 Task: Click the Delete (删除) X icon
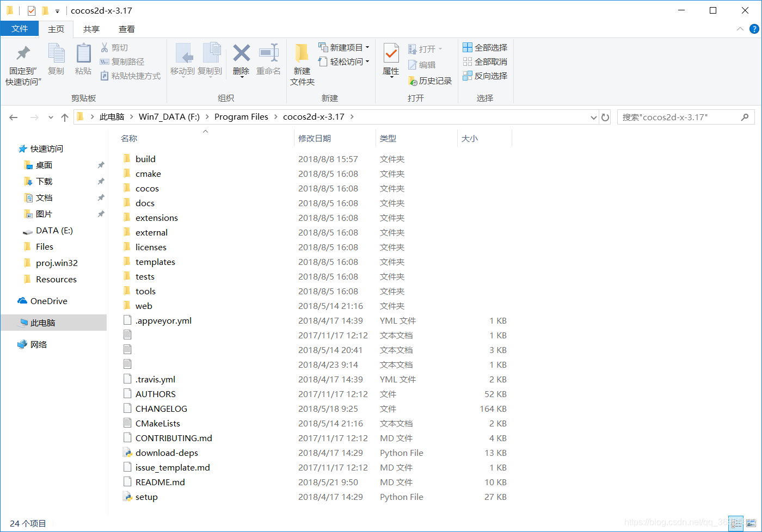pyautogui.click(x=241, y=53)
